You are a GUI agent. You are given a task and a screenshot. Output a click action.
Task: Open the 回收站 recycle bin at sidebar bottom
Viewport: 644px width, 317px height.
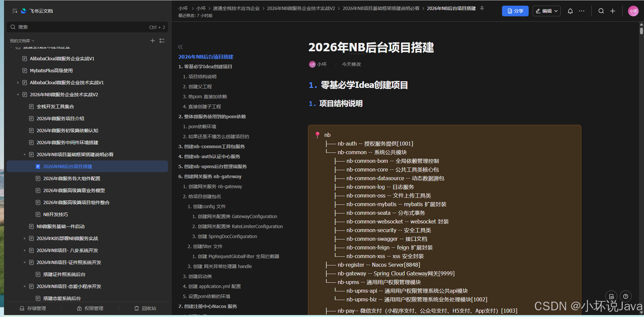click(x=145, y=308)
